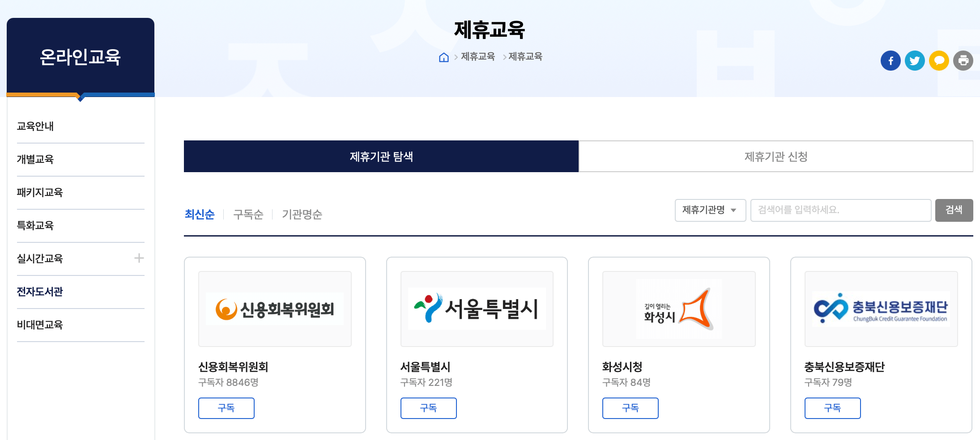Click the 화성시 logo thumbnail

coord(678,308)
